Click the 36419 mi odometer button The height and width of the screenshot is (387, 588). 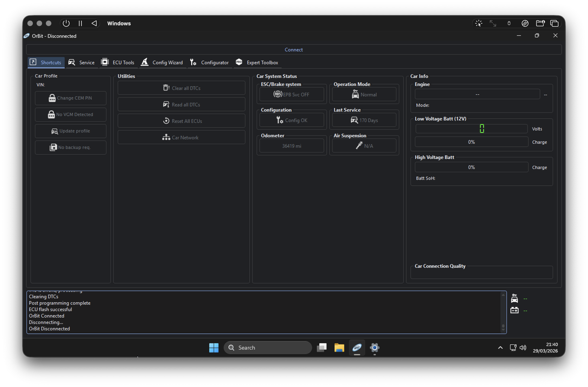click(x=292, y=146)
